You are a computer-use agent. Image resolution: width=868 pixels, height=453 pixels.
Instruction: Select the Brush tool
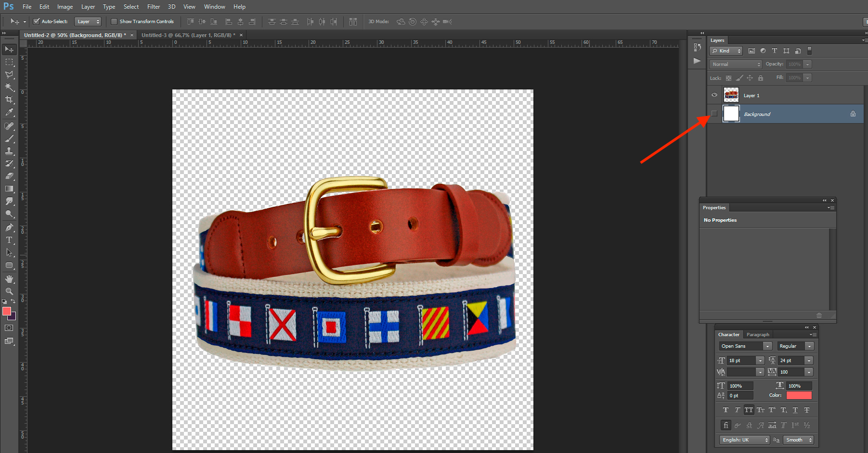click(x=9, y=138)
